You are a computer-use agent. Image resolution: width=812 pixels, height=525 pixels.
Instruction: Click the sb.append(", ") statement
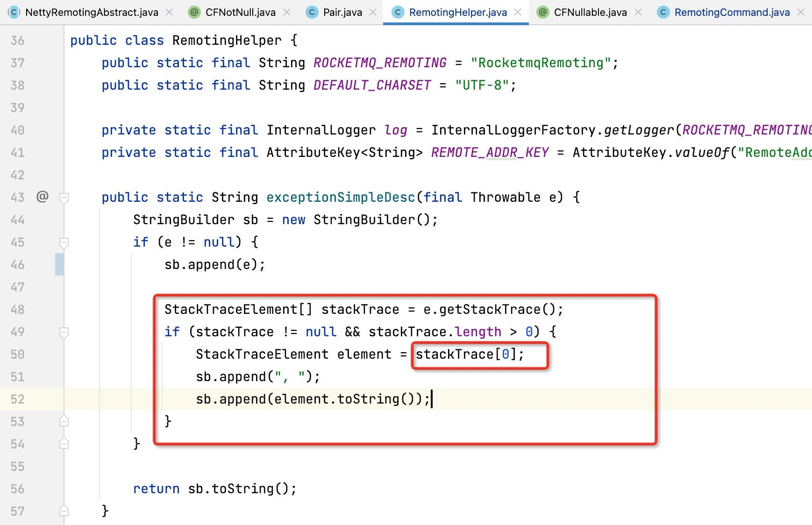point(258,377)
